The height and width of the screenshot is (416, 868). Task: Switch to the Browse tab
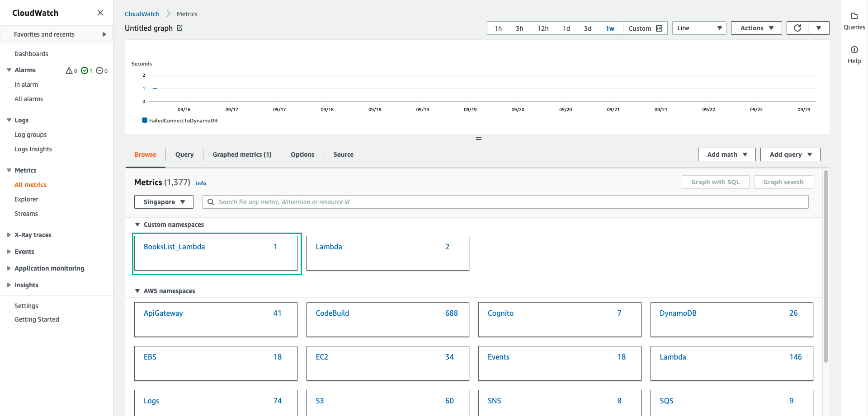(145, 154)
